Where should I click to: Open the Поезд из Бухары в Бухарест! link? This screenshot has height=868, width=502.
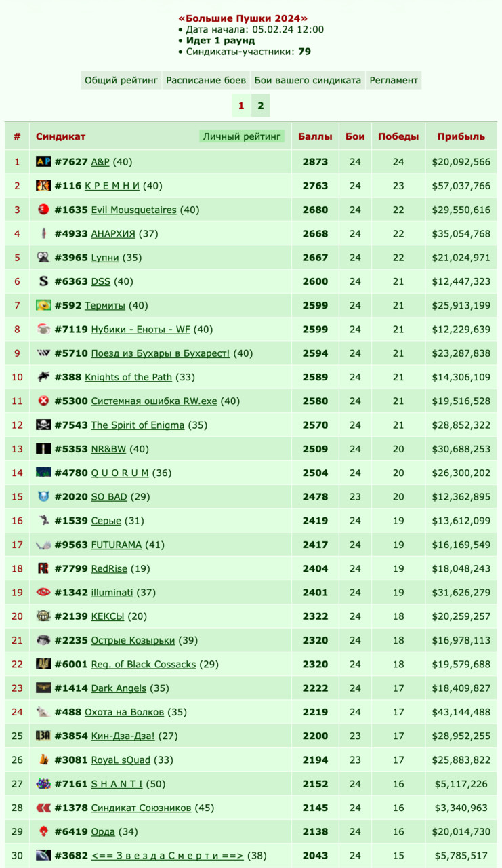point(161,353)
